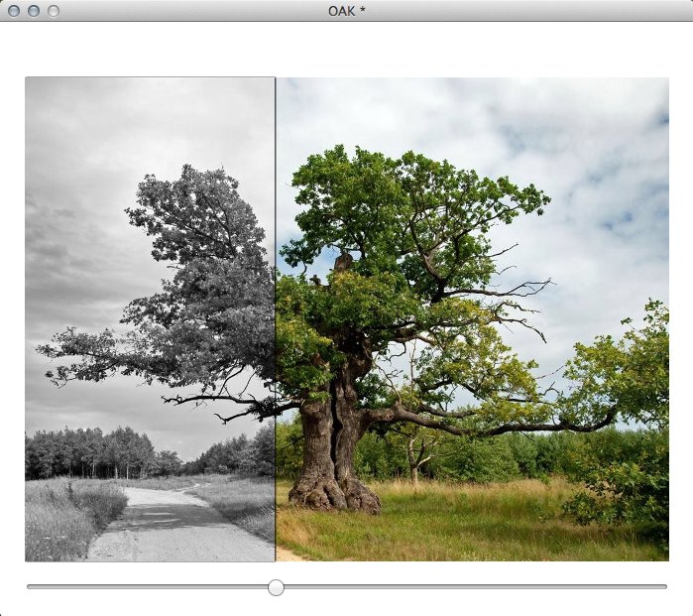
Task: Click the slider handle knob
Action: (277, 587)
